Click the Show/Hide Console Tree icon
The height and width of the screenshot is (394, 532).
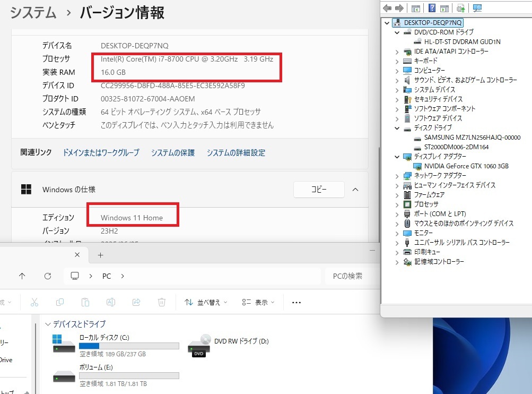(x=416, y=8)
